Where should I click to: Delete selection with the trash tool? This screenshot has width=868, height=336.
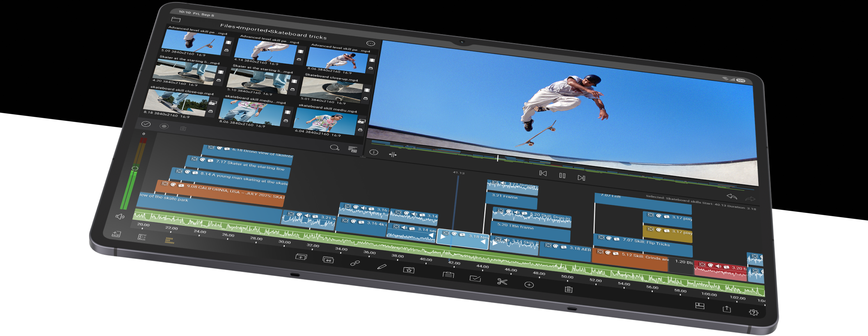pyautogui.click(x=569, y=289)
